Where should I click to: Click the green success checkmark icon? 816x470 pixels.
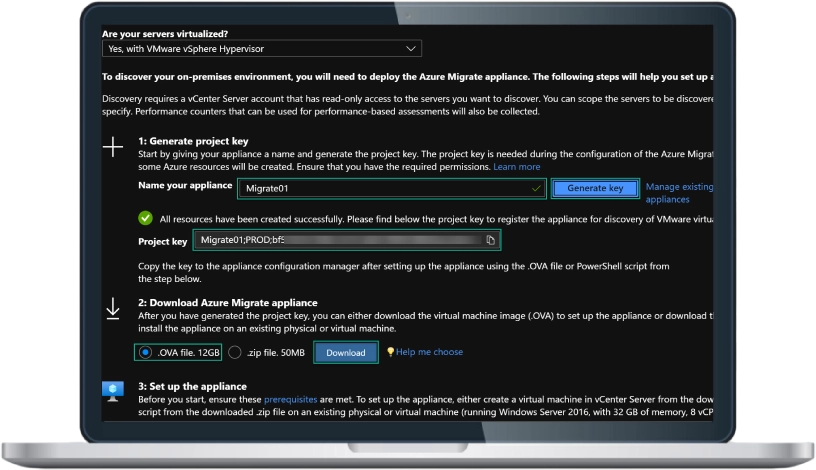pyautogui.click(x=146, y=218)
